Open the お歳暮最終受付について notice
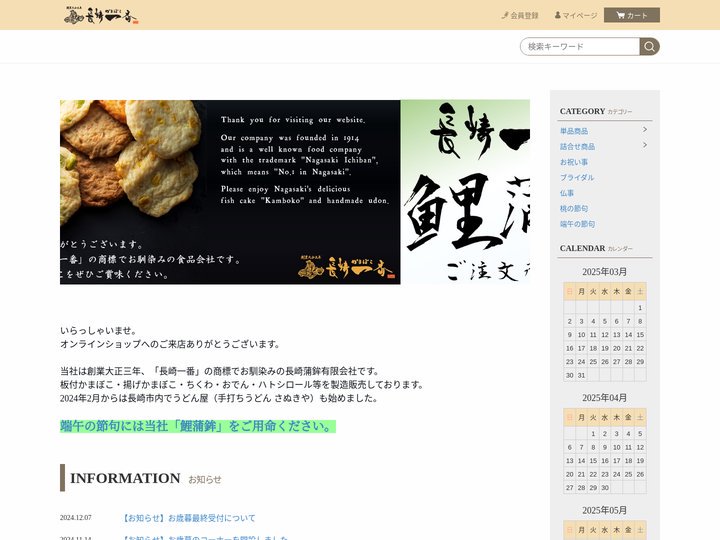Screen dimensions: 720x540 [x=188, y=518]
